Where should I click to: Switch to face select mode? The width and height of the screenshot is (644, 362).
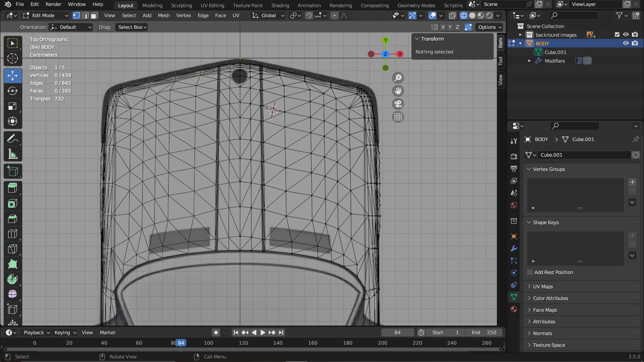94,15
